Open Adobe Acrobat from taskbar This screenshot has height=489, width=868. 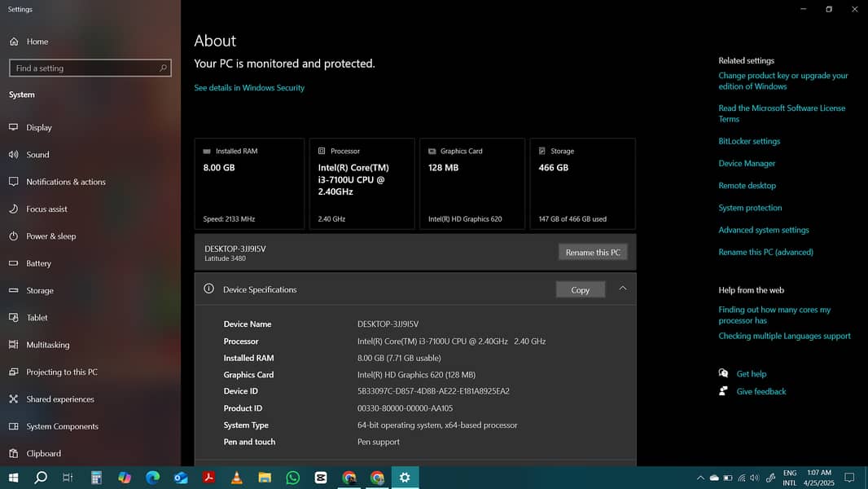[208, 478]
